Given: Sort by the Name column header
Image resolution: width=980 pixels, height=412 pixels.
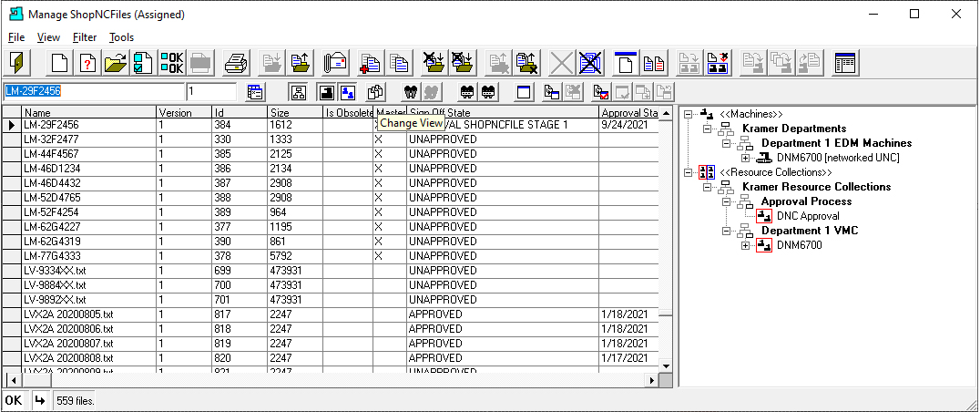Looking at the screenshot, I should [88, 112].
